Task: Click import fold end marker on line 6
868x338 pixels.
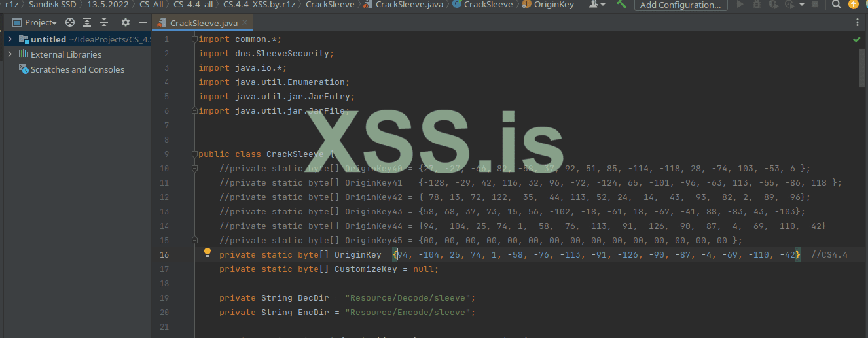Action: [194, 111]
